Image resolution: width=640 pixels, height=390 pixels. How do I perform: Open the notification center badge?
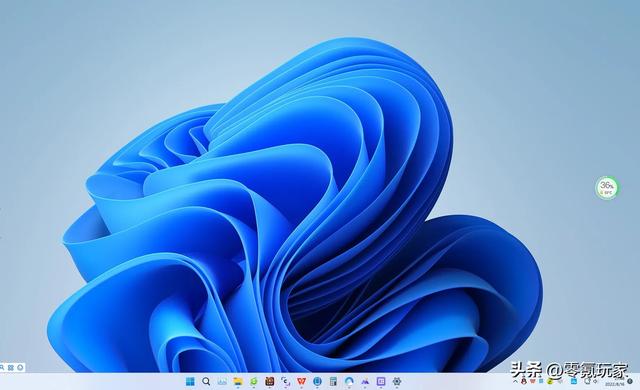click(x=630, y=381)
